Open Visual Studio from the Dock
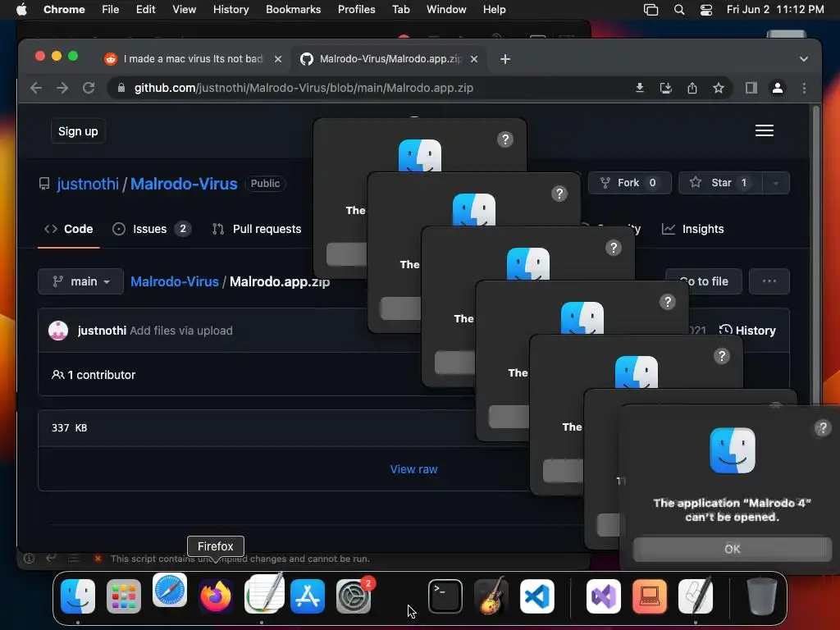This screenshot has height=630, width=840. click(604, 596)
